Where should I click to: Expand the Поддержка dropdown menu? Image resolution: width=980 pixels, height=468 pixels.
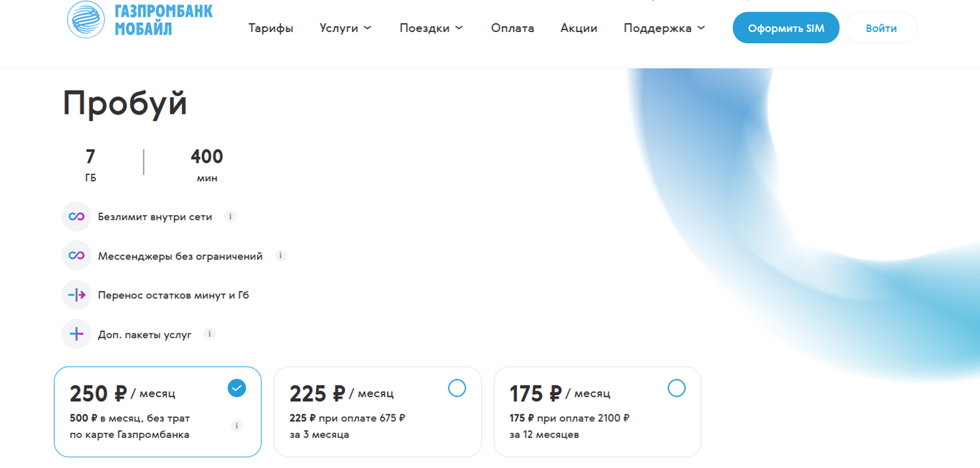tap(664, 28)
